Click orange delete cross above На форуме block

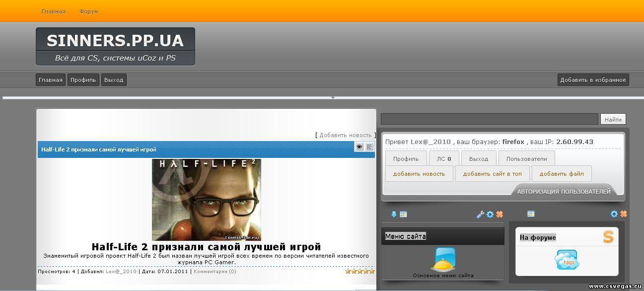(624, 214)
